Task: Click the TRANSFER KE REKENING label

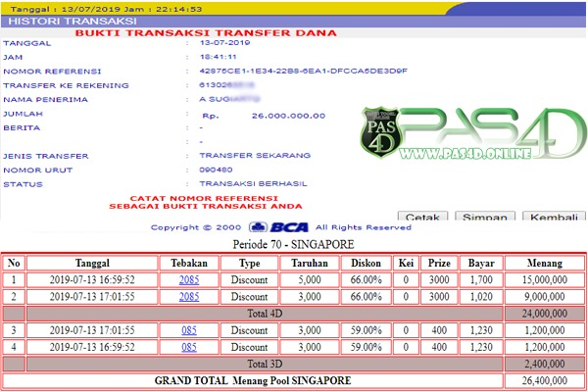Action: pos(66,85)
